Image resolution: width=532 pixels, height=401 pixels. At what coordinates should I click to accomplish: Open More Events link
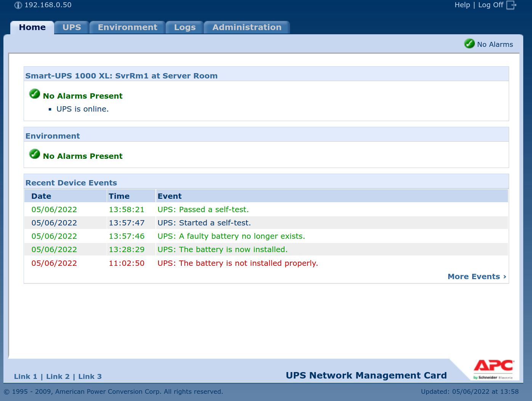point(477,276)
